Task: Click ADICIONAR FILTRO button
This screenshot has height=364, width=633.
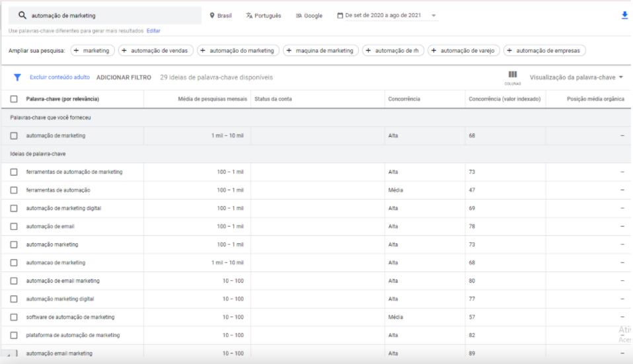Action: click(x=124, y=77)
